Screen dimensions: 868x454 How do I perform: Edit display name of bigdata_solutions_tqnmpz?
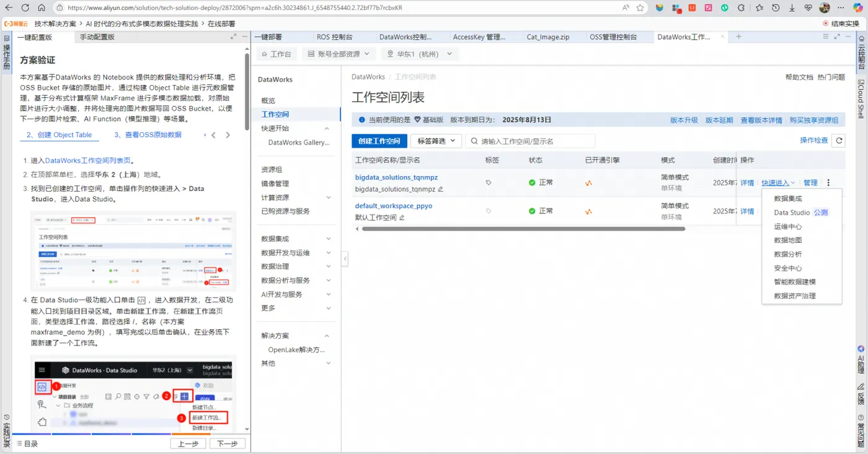click(x=441, y=189)
